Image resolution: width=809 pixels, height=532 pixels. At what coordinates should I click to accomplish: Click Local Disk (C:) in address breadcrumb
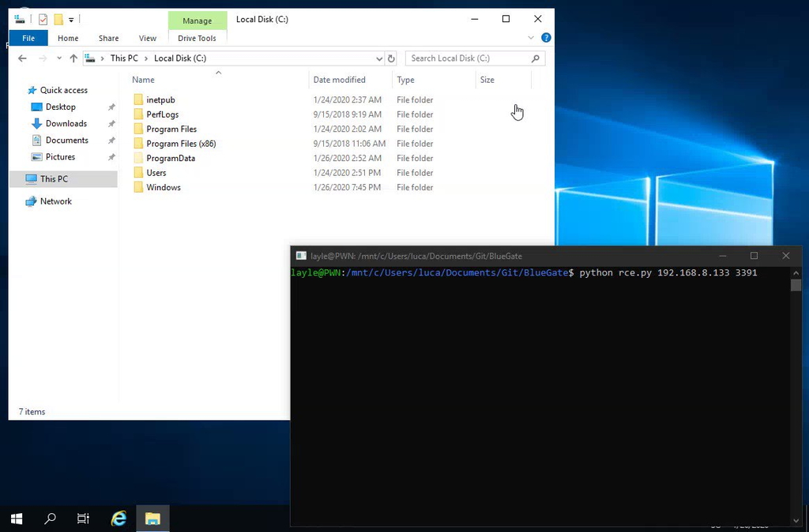[180, 58]
